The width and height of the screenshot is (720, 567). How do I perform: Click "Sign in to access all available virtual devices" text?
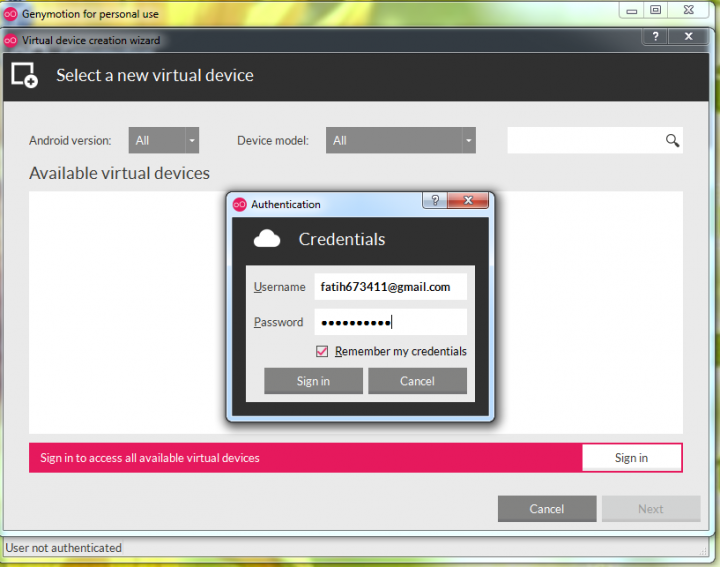[x=150, y=458]
